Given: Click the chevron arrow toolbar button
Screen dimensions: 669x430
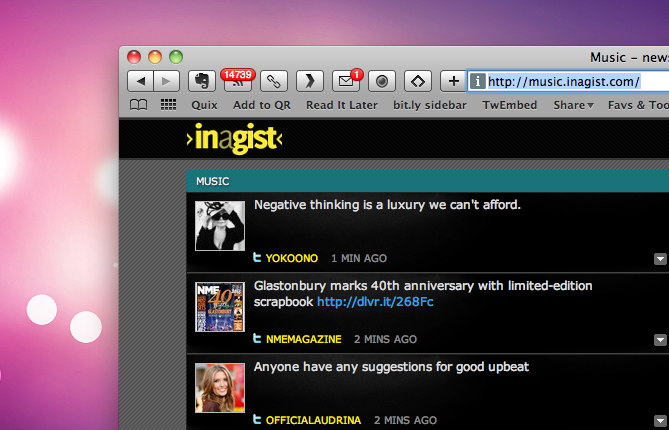Looking at the screenshot, I should pyautogui.click(x=310, y=81).
